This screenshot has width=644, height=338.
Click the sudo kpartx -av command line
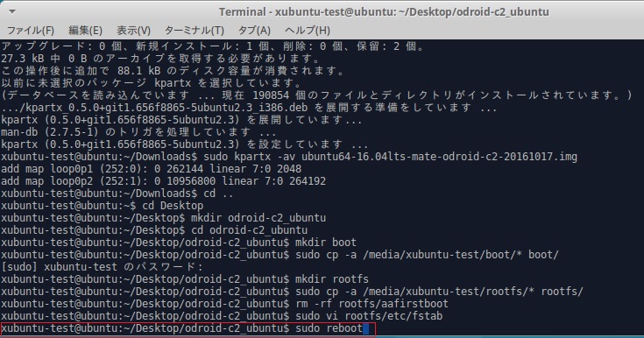(289, 157)
